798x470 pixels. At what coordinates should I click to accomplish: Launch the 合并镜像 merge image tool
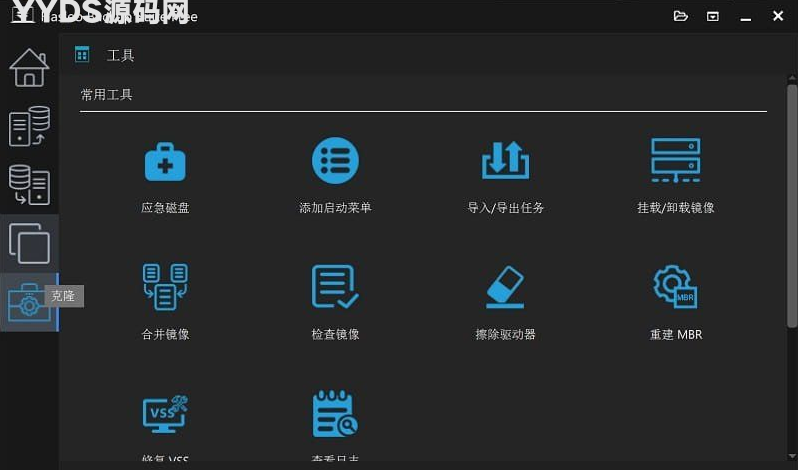pos(165,287)
